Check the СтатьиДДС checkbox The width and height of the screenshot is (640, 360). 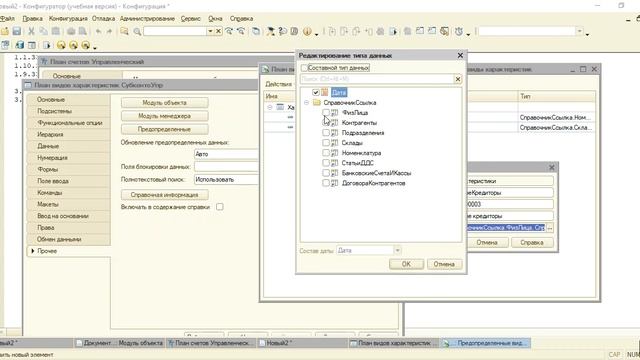tap(326, 163)
